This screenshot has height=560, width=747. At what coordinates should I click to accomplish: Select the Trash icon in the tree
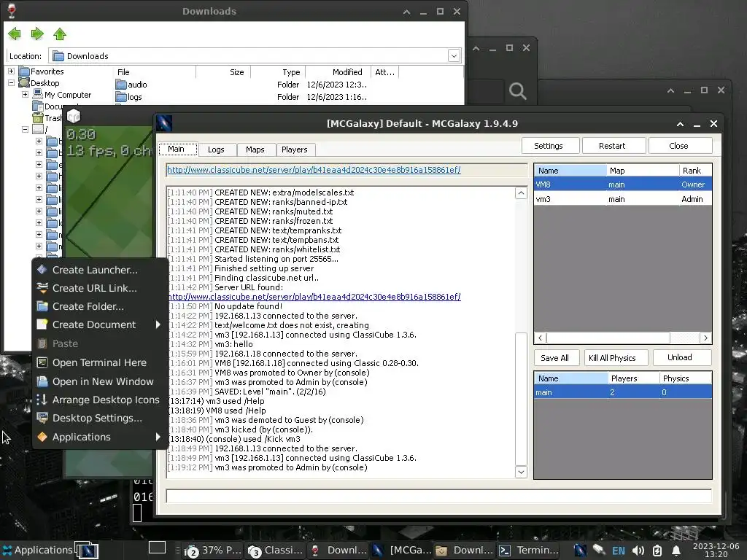pyautogui.click(x=38, y=117)
